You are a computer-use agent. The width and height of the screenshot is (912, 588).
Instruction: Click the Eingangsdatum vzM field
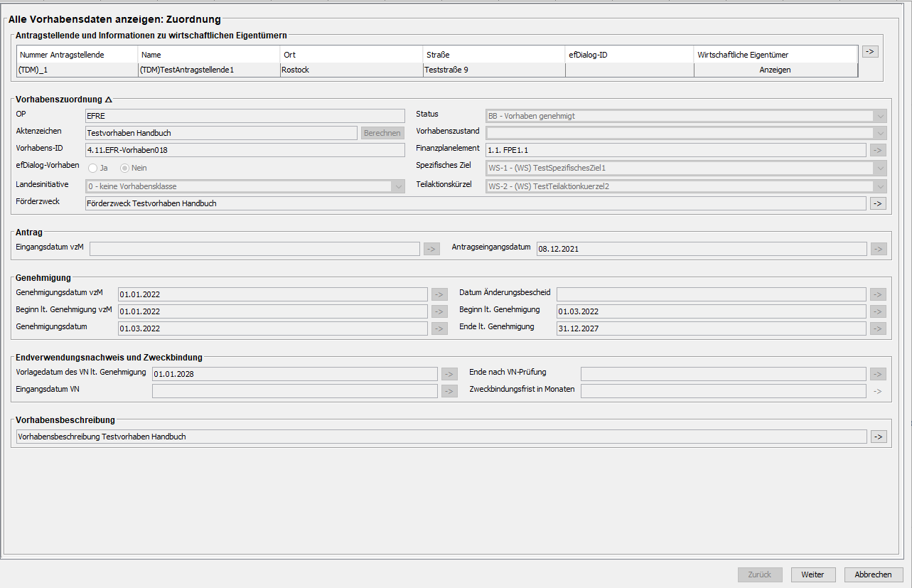coord(254,249)
